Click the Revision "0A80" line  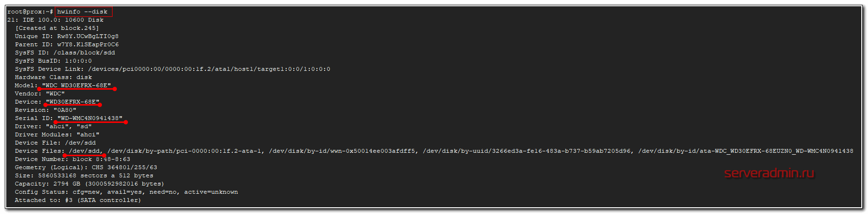coord(45,110)
